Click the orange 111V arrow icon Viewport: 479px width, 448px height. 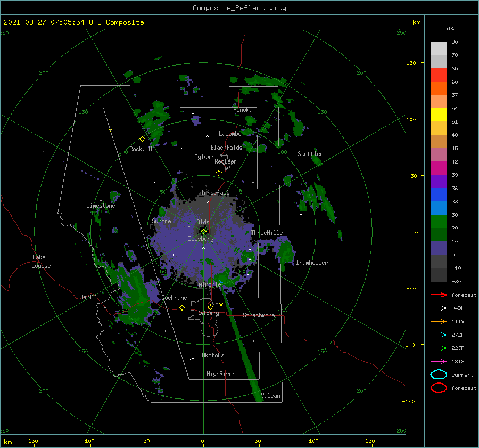click(x=439, y=321)
